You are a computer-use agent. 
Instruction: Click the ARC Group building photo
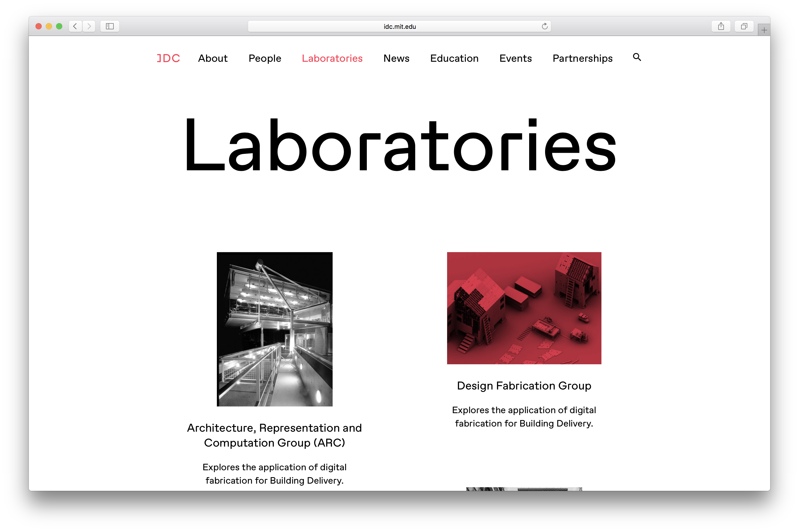(274, 329)
